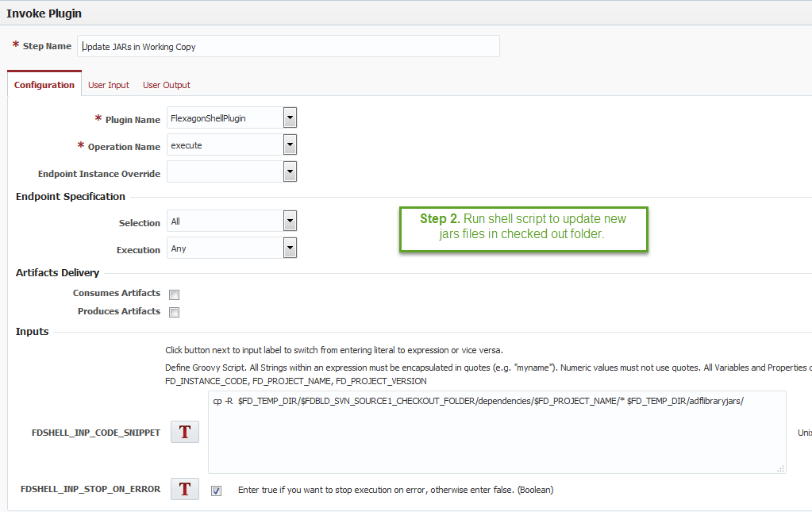
Task: Enable the Produces Artifacts checkbox
Action: [175, 312]
